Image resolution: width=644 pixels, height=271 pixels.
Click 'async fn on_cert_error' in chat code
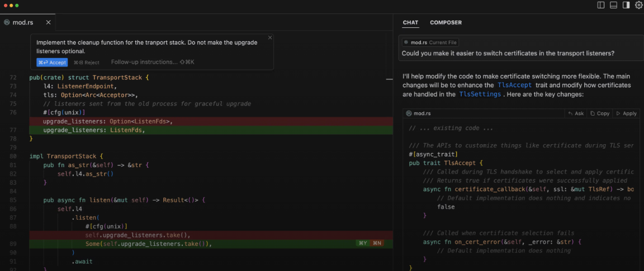(502, 242)
